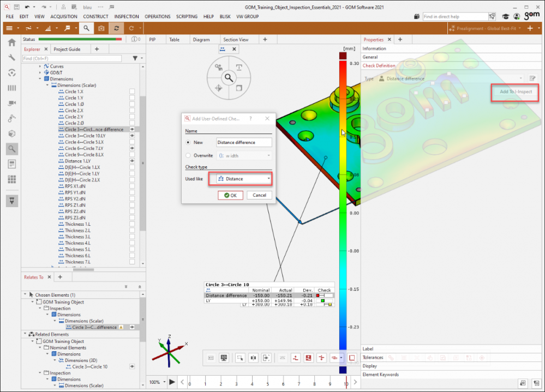Hide Circle 6↔Circle 7.LY using eye icon
This screenshot has height=392, width=545.
(132, 148)
